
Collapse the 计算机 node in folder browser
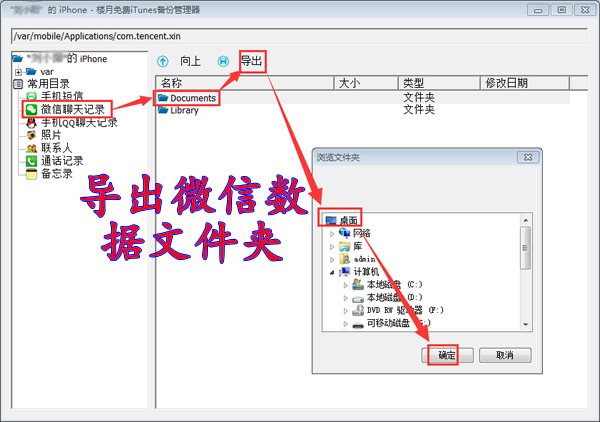click(333, 271)
